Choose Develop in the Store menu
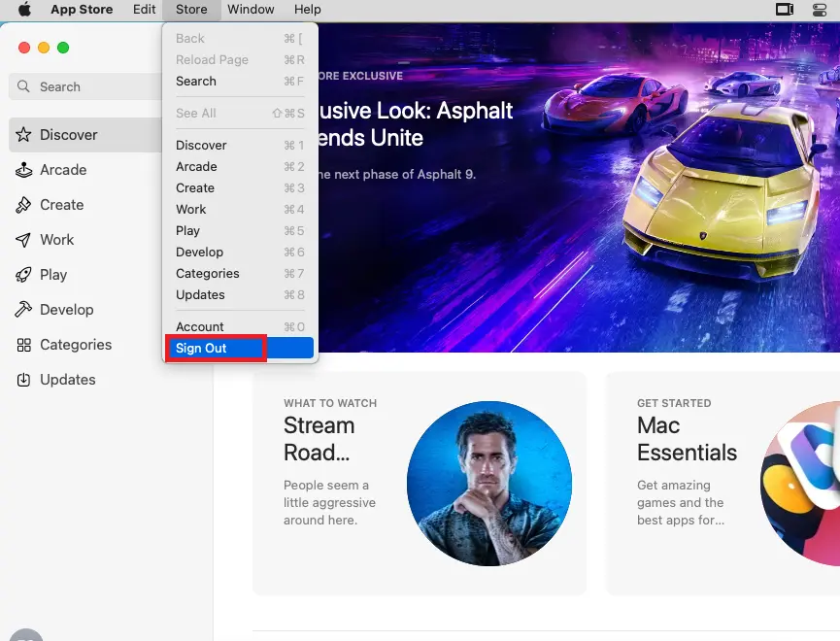 tap(240, 252)
